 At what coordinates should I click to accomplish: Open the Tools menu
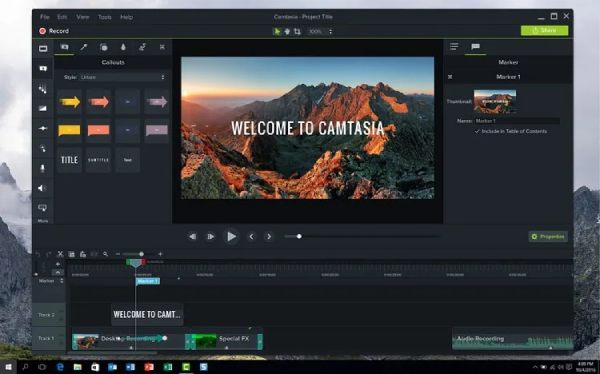click(104, 17)
